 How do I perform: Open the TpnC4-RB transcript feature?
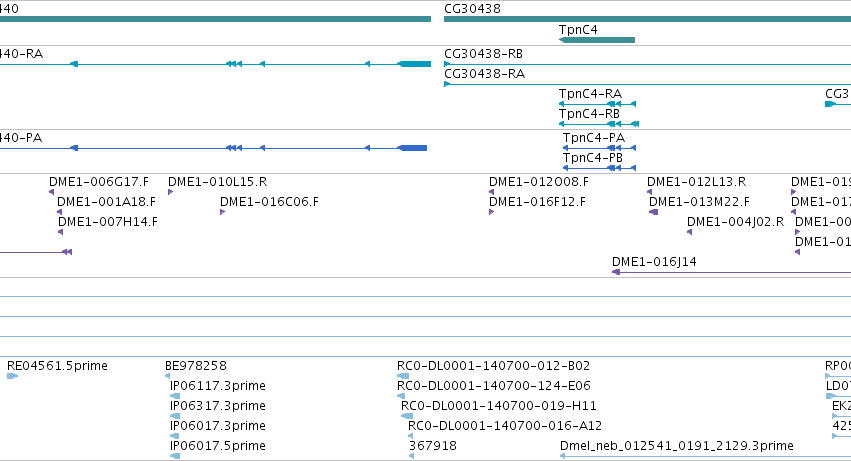click(x=599, y=124)
